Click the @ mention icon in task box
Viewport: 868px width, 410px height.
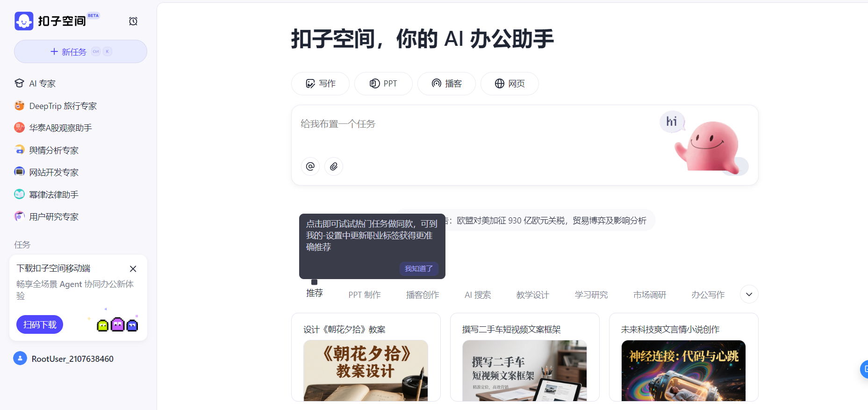(310, 166)
